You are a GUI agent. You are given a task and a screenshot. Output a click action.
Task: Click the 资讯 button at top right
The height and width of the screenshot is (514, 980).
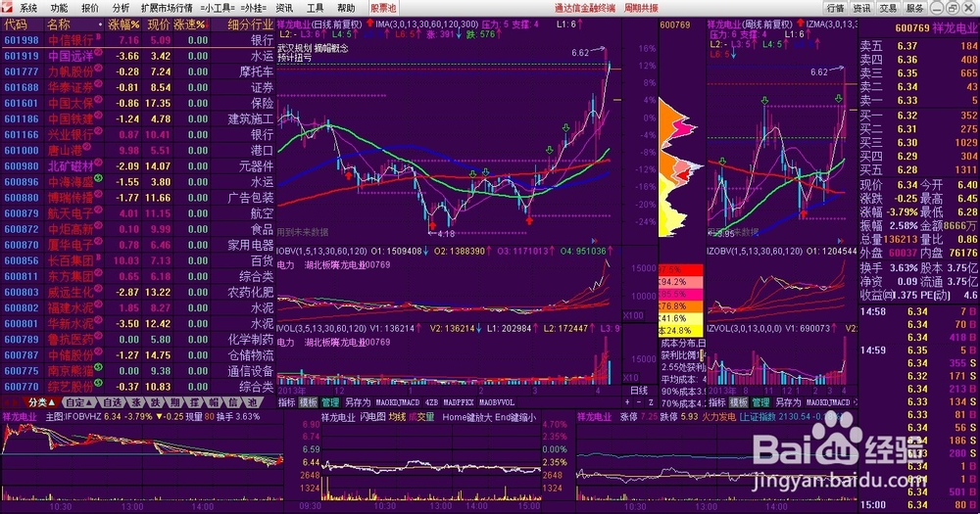[861, 8]
